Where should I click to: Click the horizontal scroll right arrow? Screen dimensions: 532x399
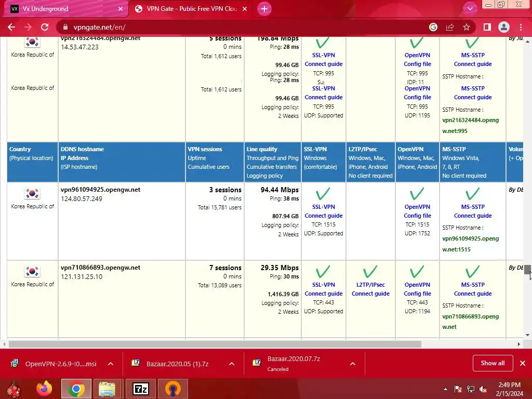coord(519,344)
